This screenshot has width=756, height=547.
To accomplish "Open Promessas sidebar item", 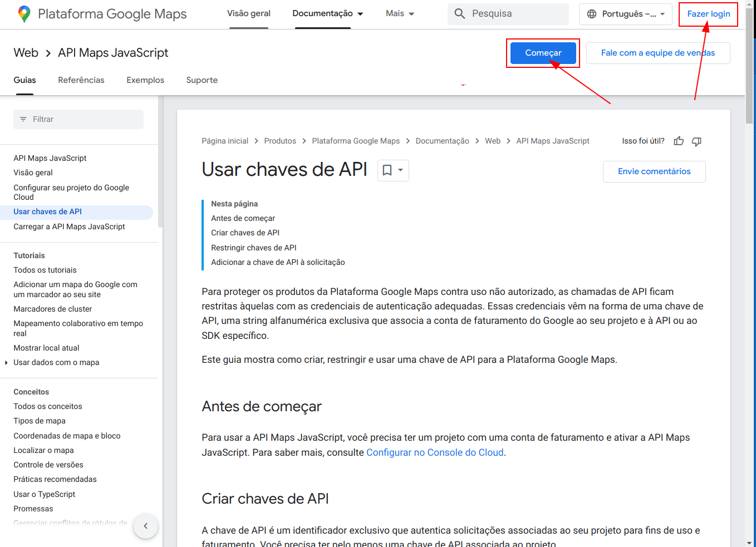I will (33, 509).
